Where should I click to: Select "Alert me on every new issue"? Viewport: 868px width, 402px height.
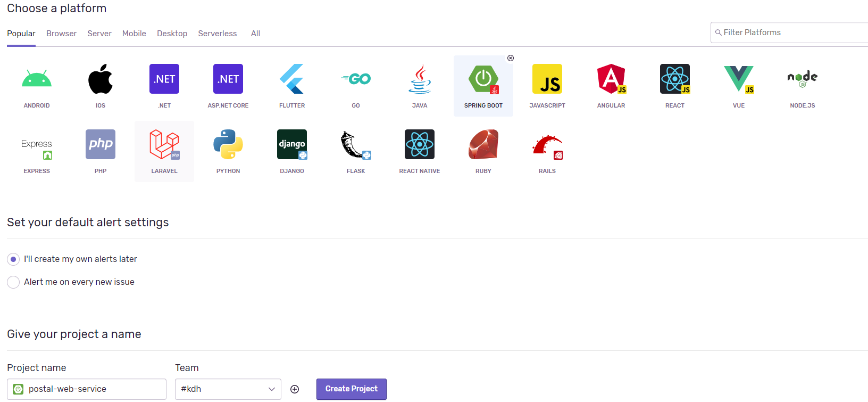click(x=13, y=282)
